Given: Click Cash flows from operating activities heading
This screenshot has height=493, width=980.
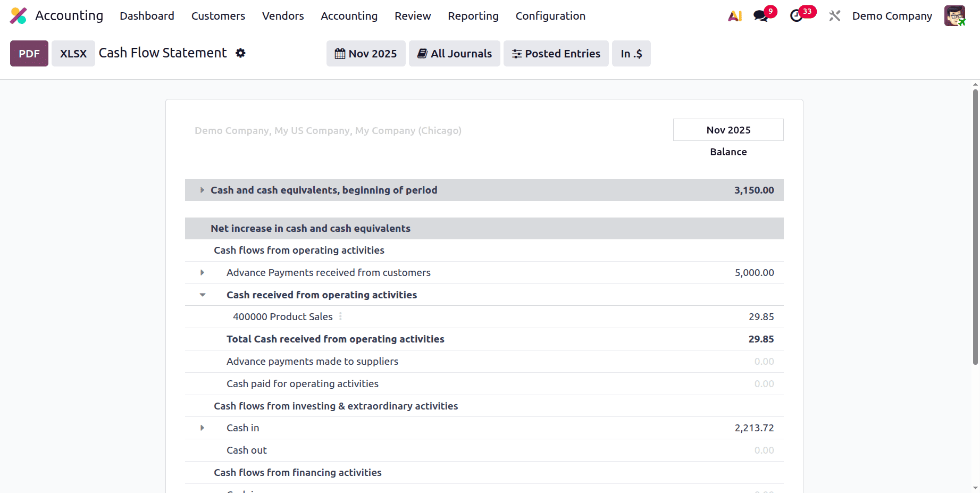Looking at the screenshot, I should pos(299,250).
